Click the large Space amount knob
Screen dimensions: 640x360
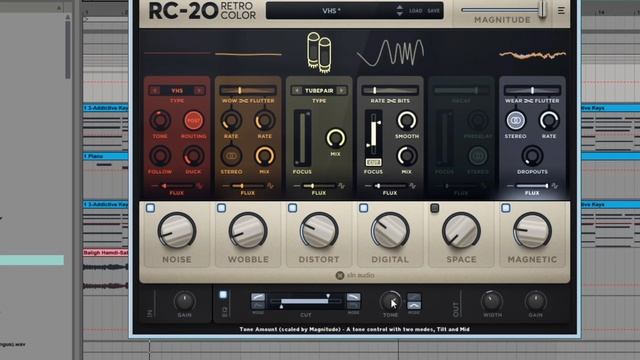[x=461, y=231]
